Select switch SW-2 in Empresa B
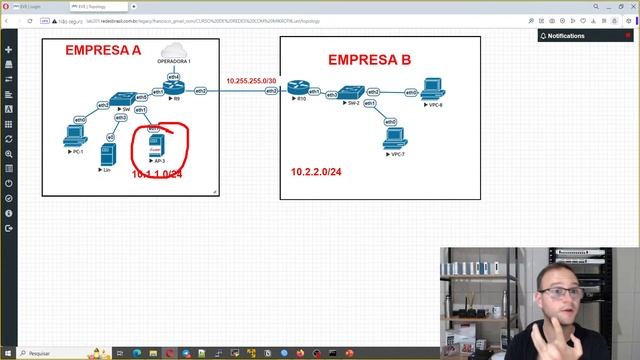 (x=351, y=92)
